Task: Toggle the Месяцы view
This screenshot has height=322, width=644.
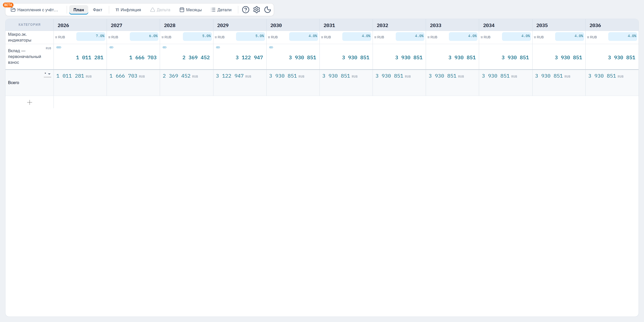Action: (x=191, y=10)
